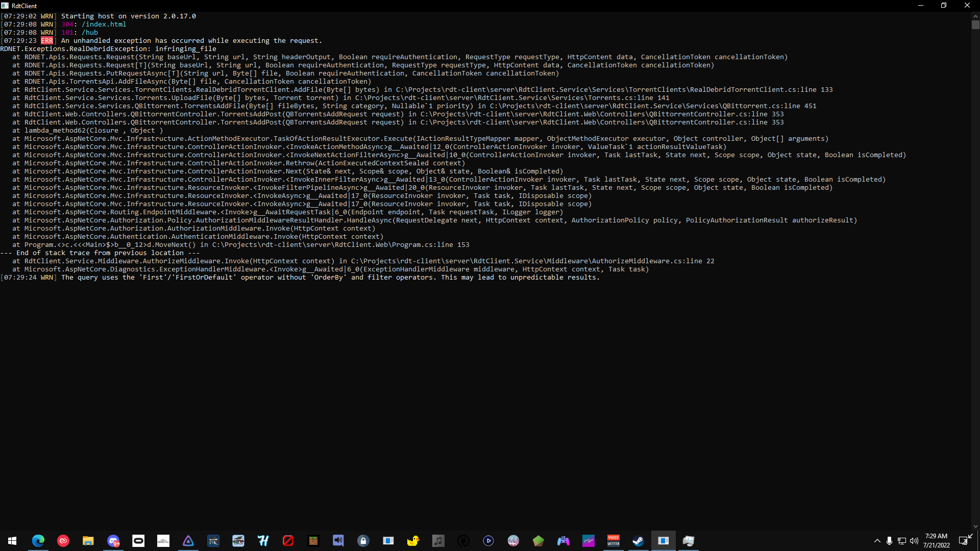This screenshot has width=980, height=551.
Task: Restore down the RdtClient console window
Action: pyautogui.click(x=944, y=6)
